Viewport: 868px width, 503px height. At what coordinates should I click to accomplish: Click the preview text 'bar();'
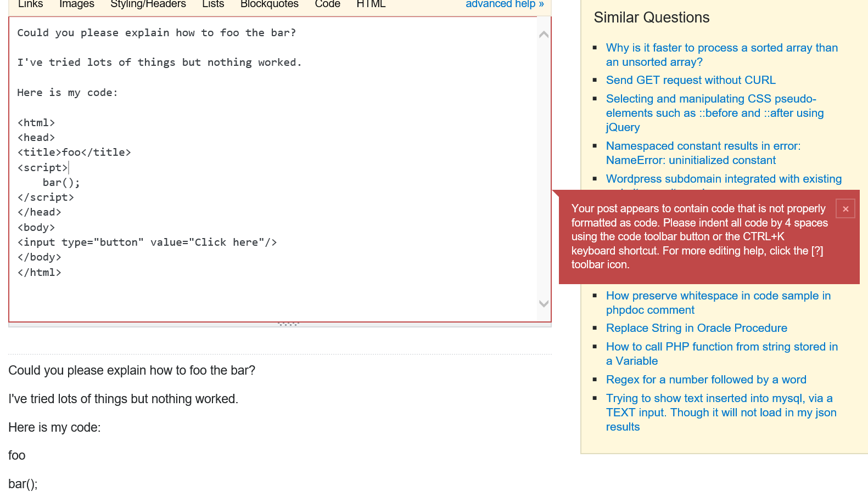click(23, 484)
